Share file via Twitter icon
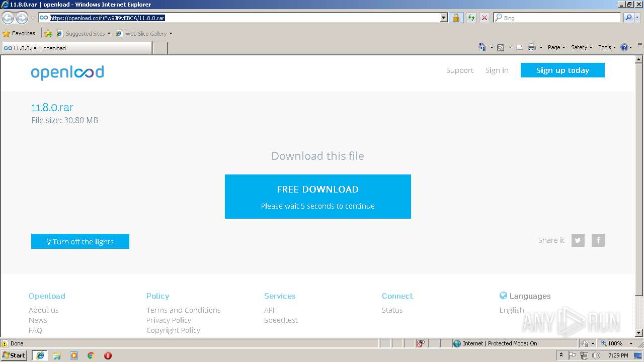This screenshot has width=644, height=362. 578,240
